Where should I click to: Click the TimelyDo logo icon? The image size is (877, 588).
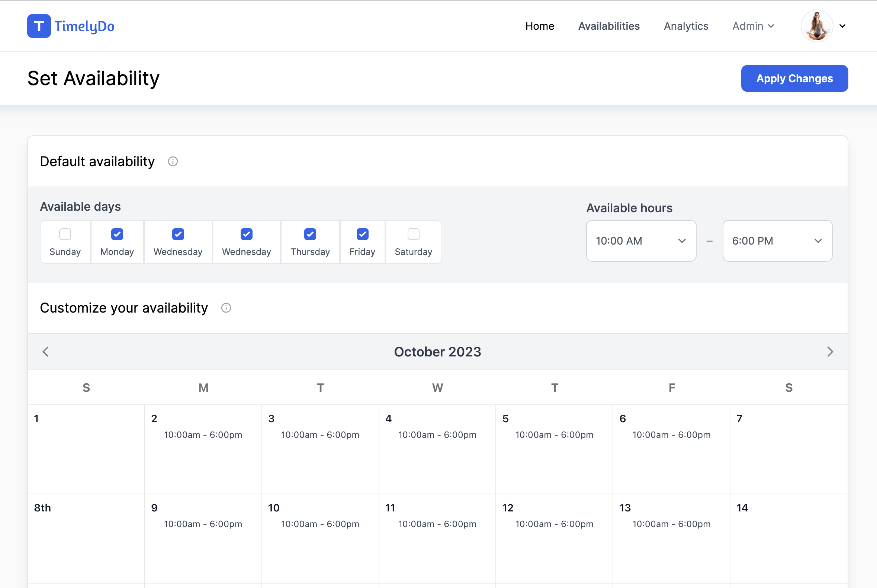(x=39, y=26)
